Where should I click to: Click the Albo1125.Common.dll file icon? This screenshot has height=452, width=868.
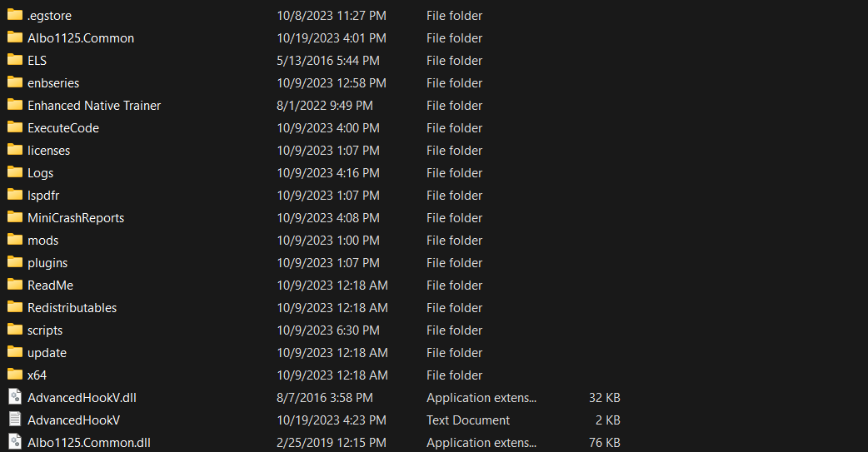[14, 442]
